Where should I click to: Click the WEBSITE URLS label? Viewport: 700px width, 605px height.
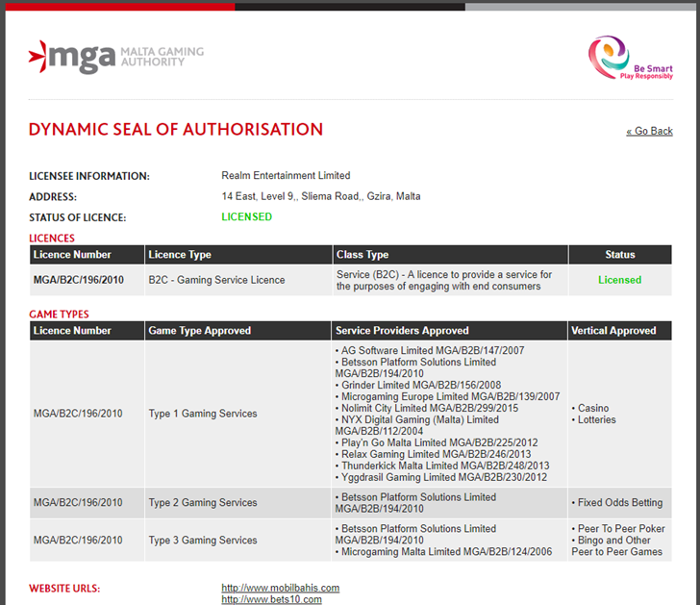click(64, 589)
